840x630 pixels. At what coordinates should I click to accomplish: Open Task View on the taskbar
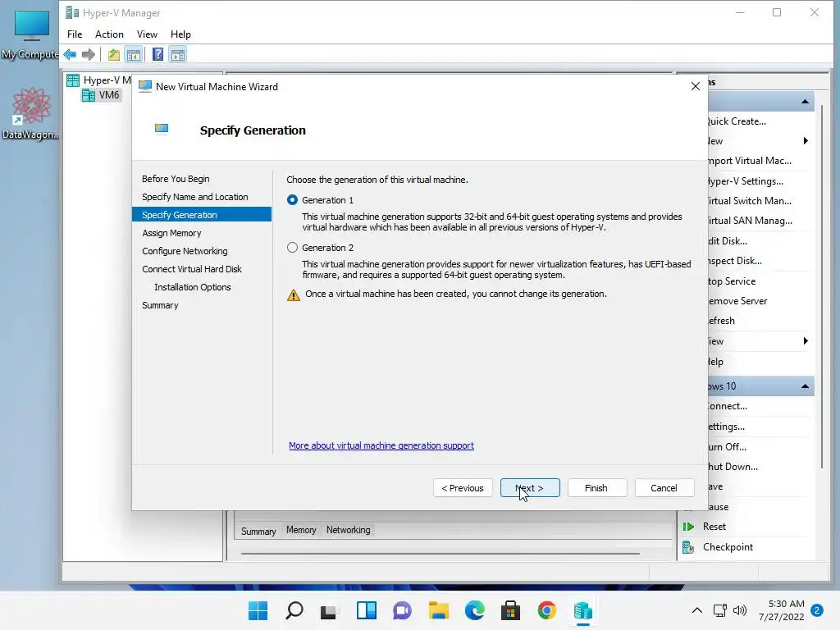[x=329, y=611]
